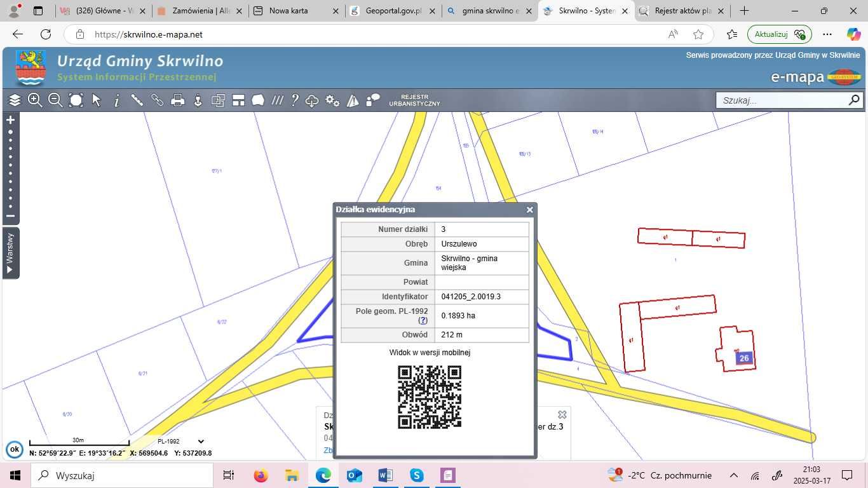This screenshot has height=488, width=868.
Task: Select the polygon shape drawing tool
Action: pos(258,100)
